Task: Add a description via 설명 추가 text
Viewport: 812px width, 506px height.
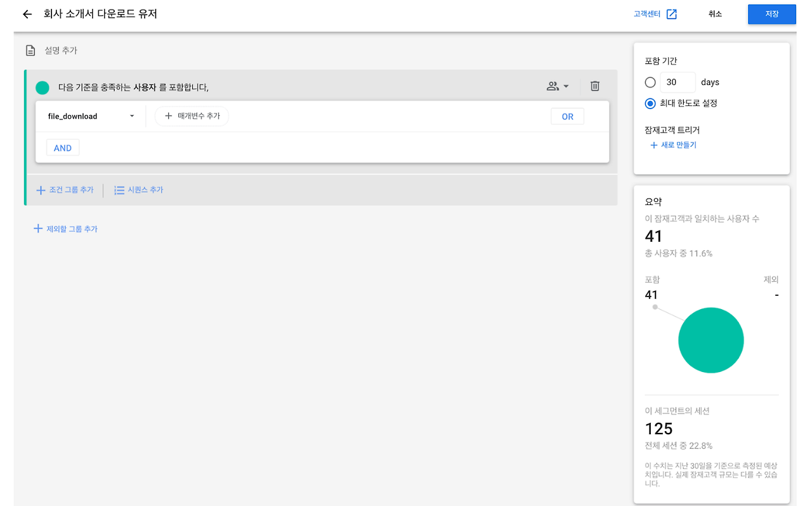Action: [61, 50]
